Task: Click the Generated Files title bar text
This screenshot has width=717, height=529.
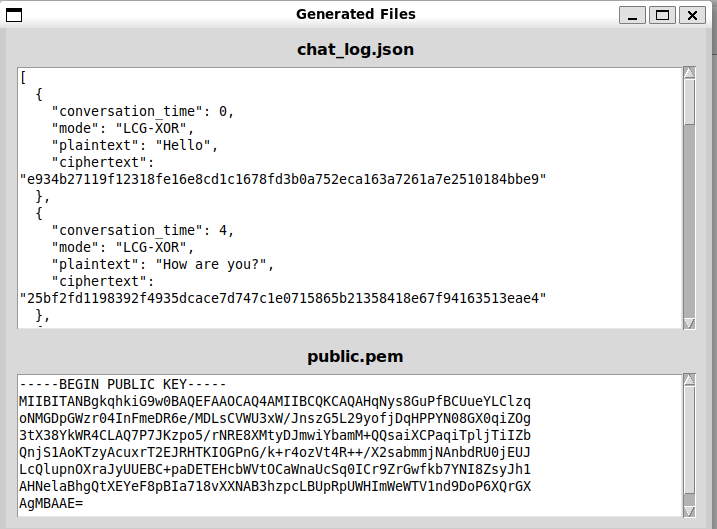Action: pyautogui.click(x=355, y=14)
